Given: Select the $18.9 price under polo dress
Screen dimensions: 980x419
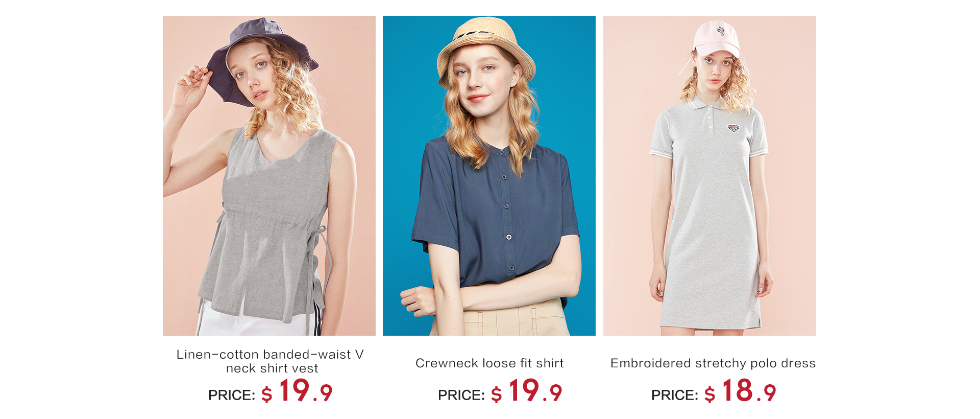Looking at the screenshot, I should (x=740, y=391).
